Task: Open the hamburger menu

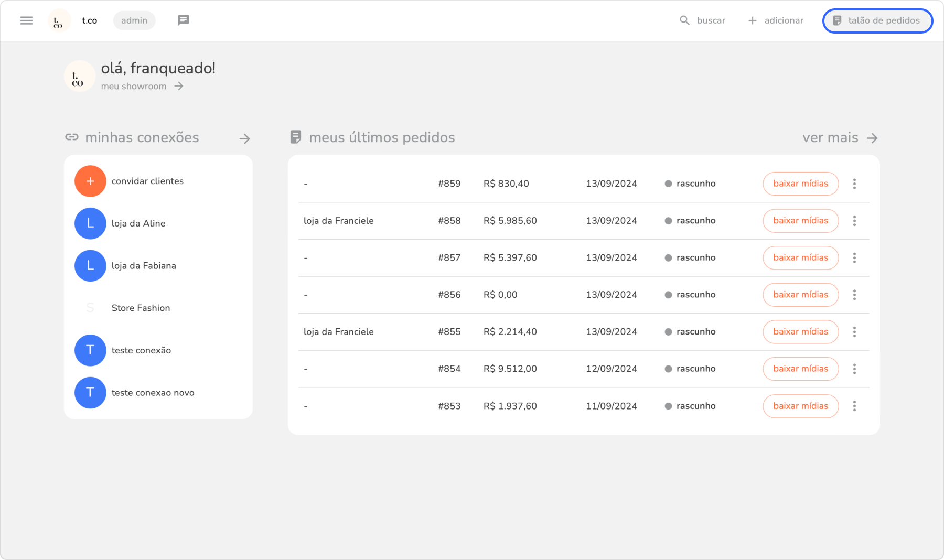Action: pos(26,20)
